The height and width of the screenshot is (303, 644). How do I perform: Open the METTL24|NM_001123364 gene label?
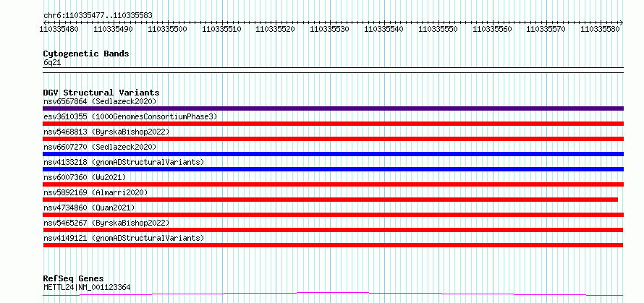pos(87,287)
